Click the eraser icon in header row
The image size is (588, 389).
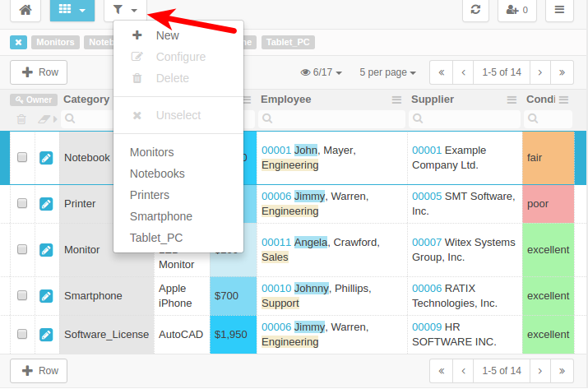[44, 119]
